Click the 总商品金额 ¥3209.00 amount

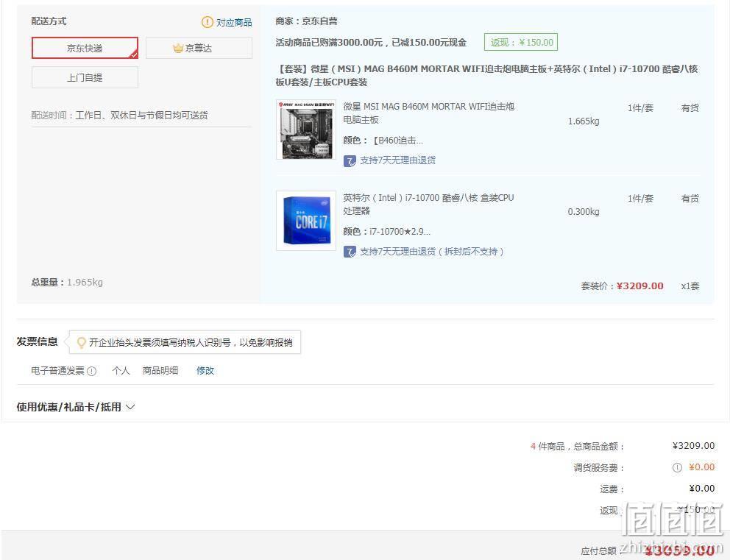(x=693, y=445)
